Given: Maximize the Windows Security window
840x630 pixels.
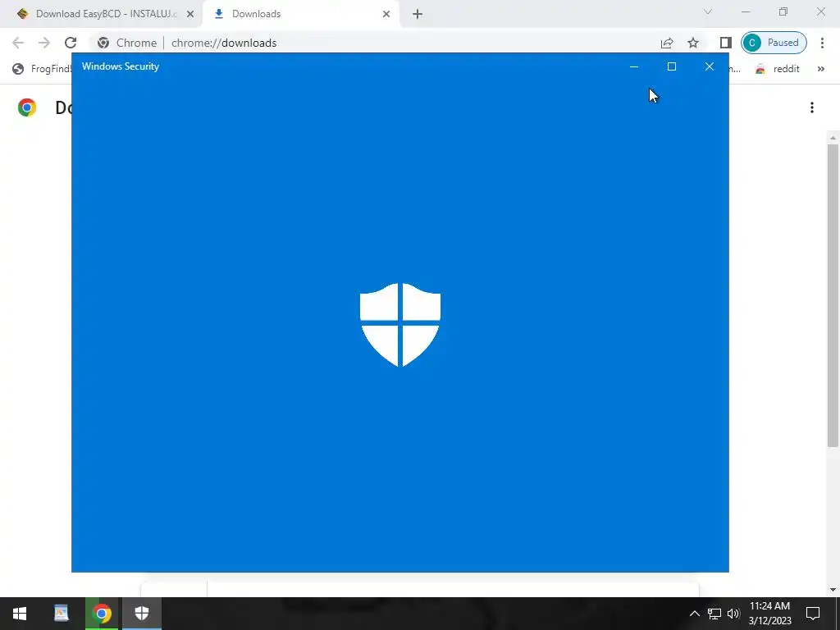Looking at the screenshot, I should (x=672, y=66).
